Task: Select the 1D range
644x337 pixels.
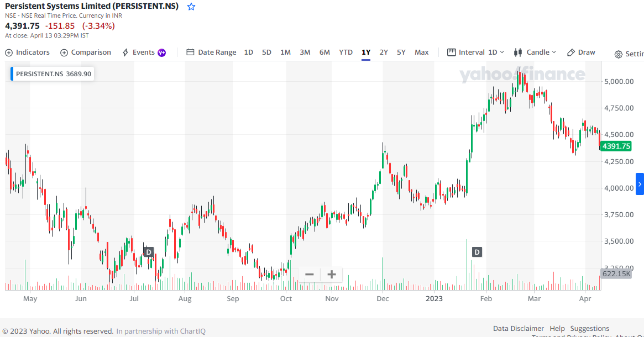Action: [249, 52]
